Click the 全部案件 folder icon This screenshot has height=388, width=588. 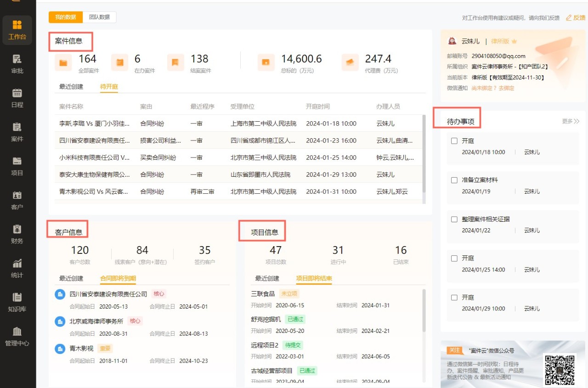63,62
